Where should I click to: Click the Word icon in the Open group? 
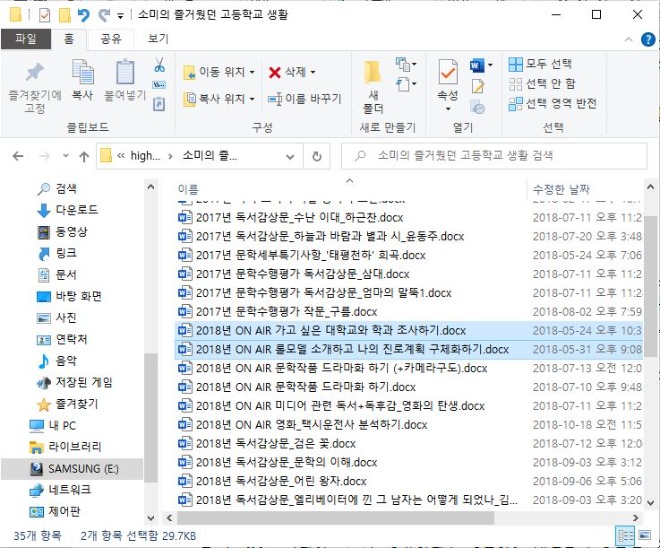coord(477,65)
